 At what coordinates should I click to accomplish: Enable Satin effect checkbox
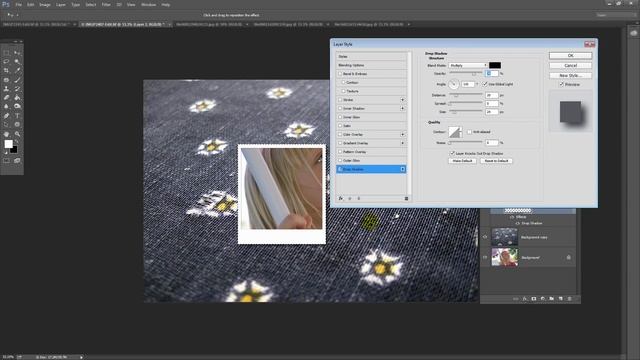point(340,126)
